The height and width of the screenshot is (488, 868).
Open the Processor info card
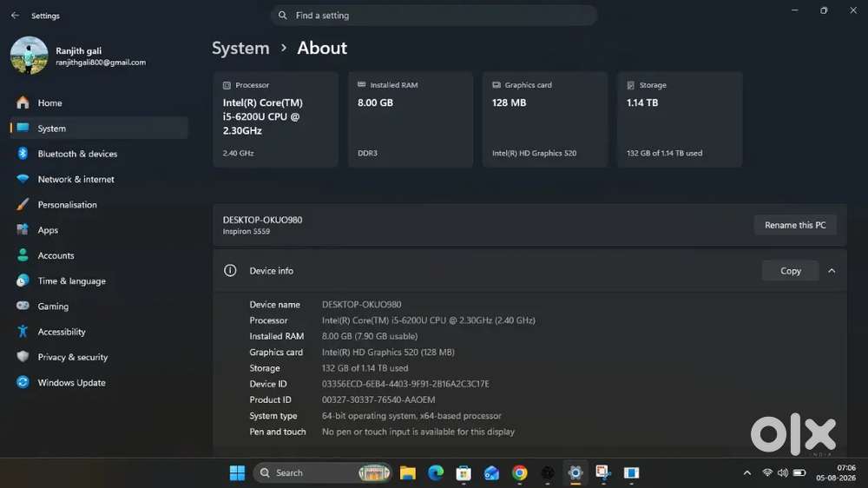click(276, 119)
